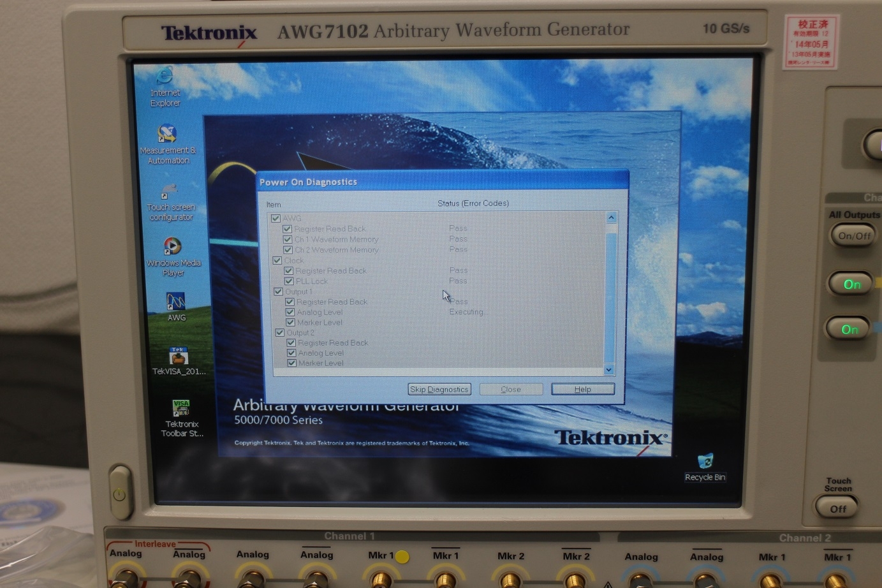The width and height of the screenshot is (882, 588).
Task: Click the Skip Diagnostics button
Action: coord(439,389)
